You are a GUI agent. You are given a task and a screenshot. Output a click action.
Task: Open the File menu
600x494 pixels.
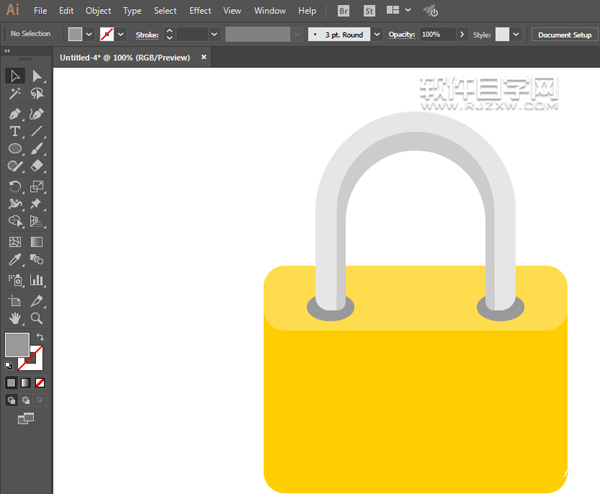pyautogui.click(x=40, y=11)
